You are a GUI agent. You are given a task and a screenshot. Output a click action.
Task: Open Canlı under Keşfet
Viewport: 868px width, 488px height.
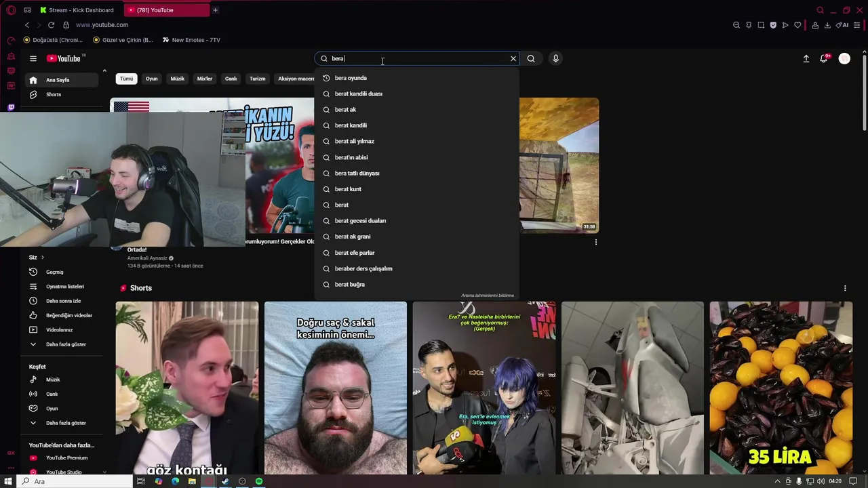pyautogui.click(x=62, y=394)
